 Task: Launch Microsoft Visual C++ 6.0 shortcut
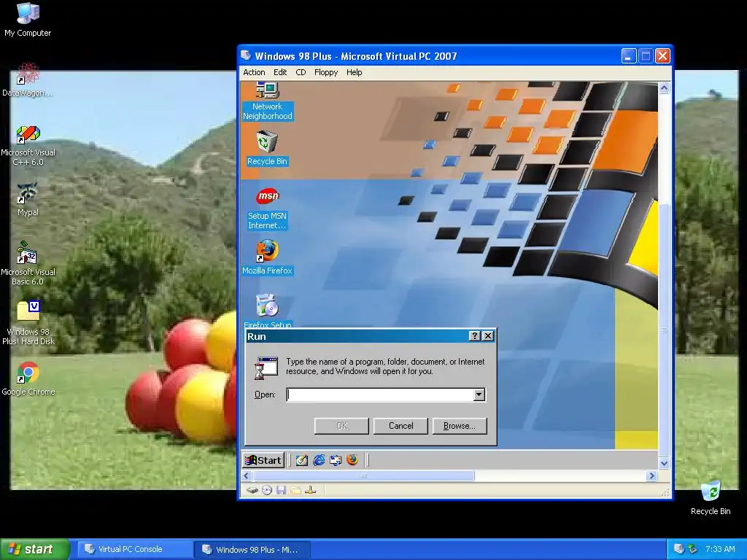28,146
